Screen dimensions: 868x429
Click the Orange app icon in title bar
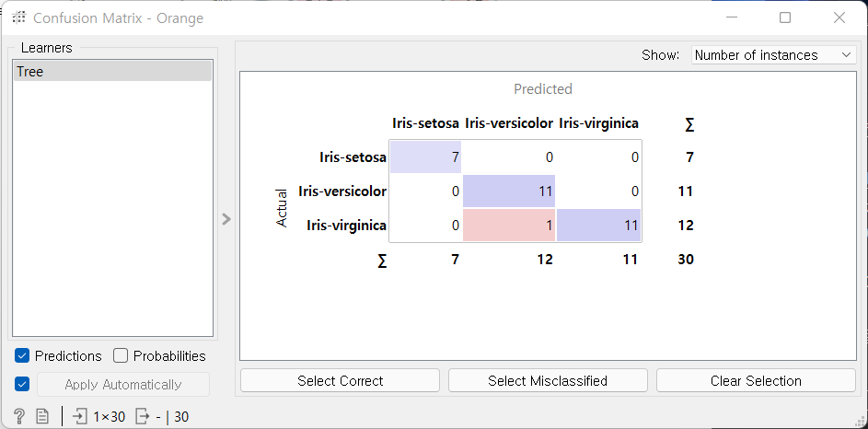(17, 17)
